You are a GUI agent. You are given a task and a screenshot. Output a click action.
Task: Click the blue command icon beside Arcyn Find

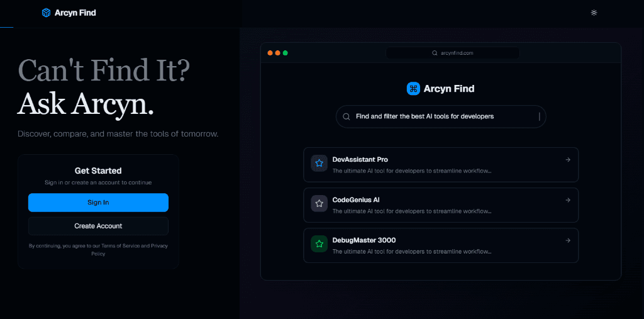413,89
